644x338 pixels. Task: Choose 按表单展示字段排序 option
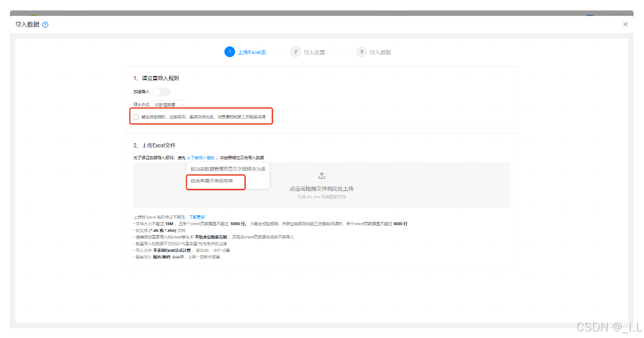click(x=212, y=181)
